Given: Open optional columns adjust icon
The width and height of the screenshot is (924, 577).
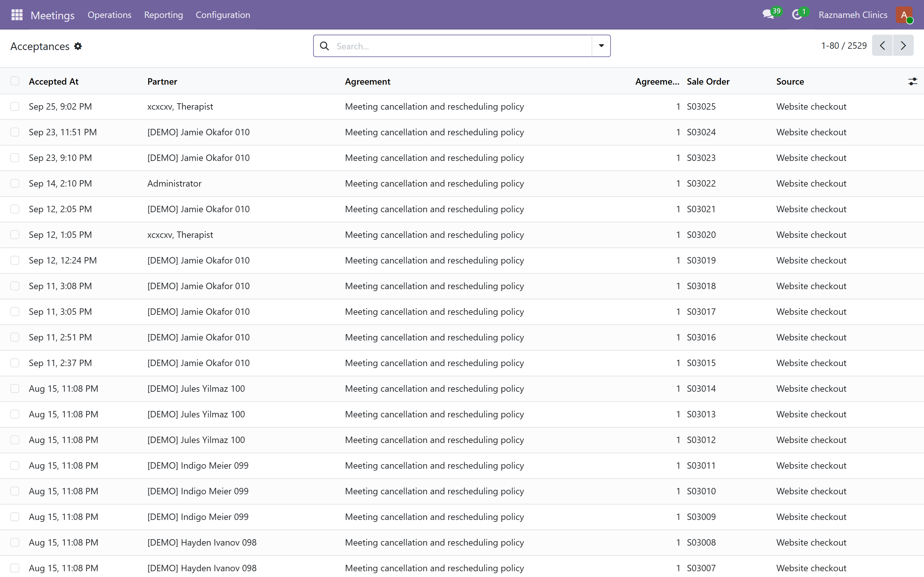Looking at the screenshot, I should [912, 81].
